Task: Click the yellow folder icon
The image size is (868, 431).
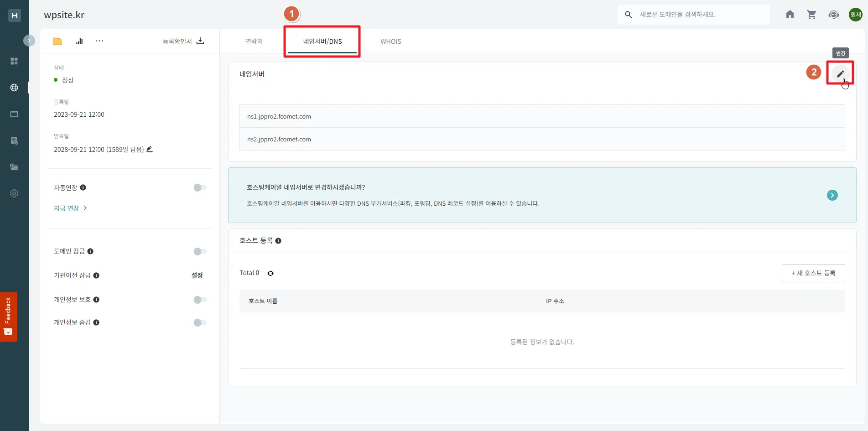Action: click(x=57, y=41)
